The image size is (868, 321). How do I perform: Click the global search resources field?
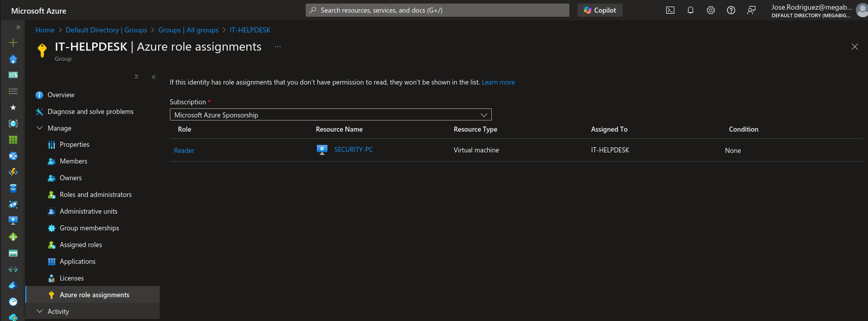tap(437, 10)
